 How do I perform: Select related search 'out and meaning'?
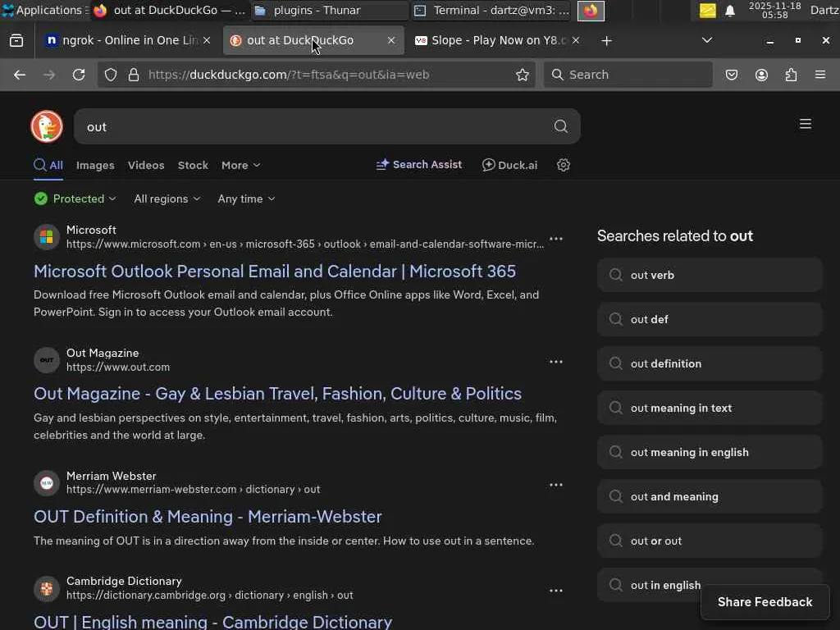point(710,497)
